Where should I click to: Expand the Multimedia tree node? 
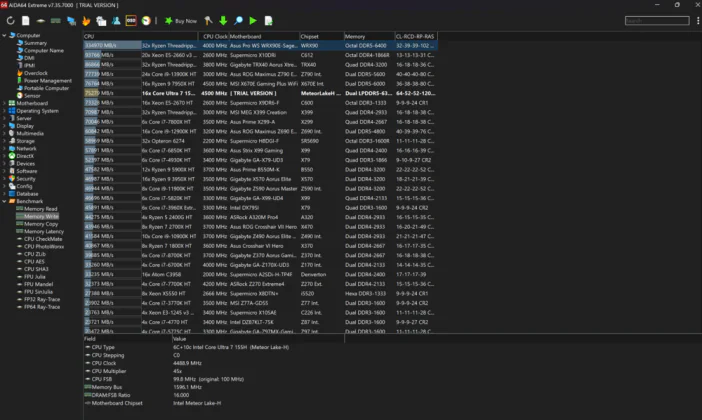pos(4,133)
